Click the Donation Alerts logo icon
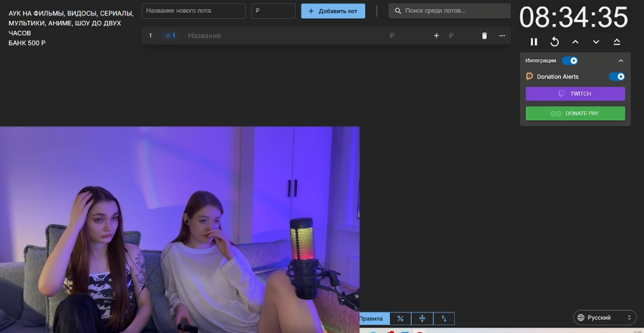The image size is (644, 333). coord(530,77)
